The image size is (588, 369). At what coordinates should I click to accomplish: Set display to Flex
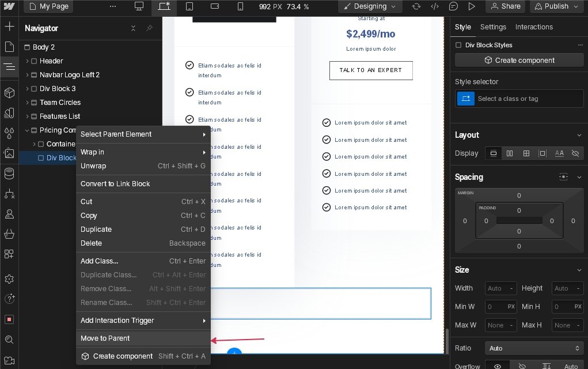click(x=509, y=153)
